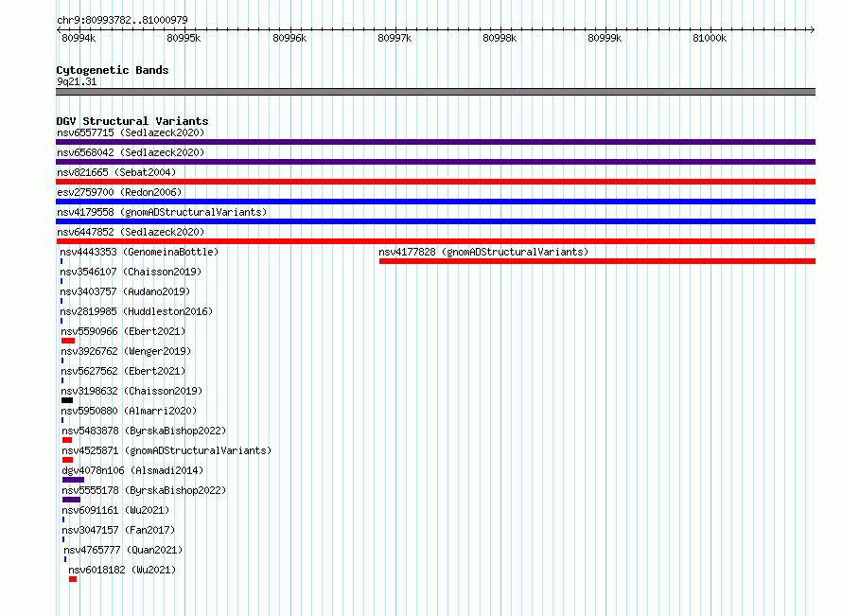Click the black bar under nsv3198632
Viewport: 842px width, 616px height.
pos(67,400)
